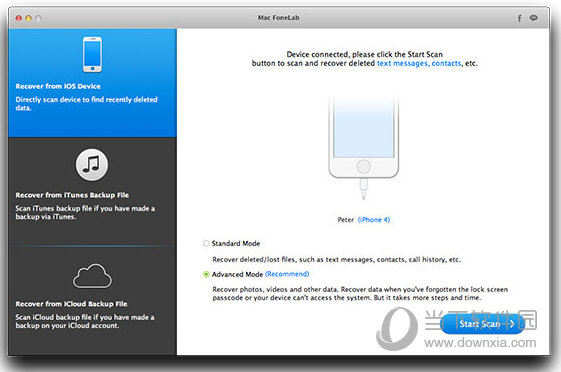Click the Advanced Mode label text
561x372 pixels.
pos(237,274)
